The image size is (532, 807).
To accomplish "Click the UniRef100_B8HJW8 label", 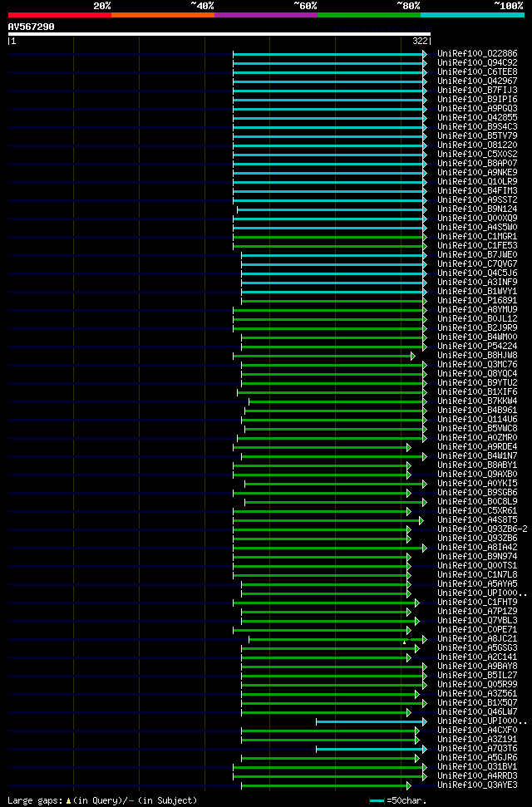I will 477,356.
